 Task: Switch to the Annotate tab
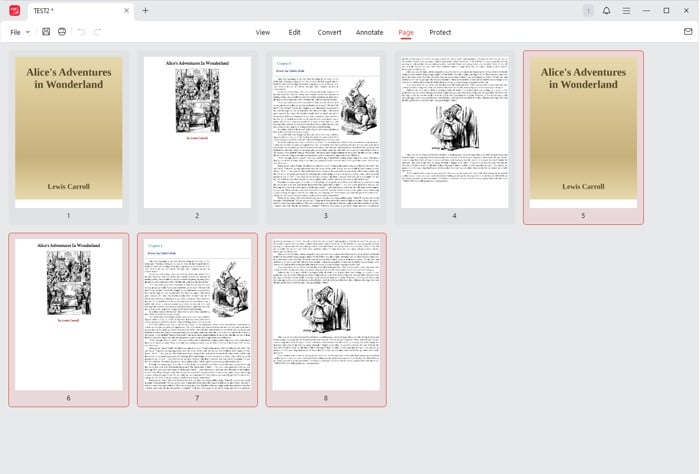(x=369, y=32)
